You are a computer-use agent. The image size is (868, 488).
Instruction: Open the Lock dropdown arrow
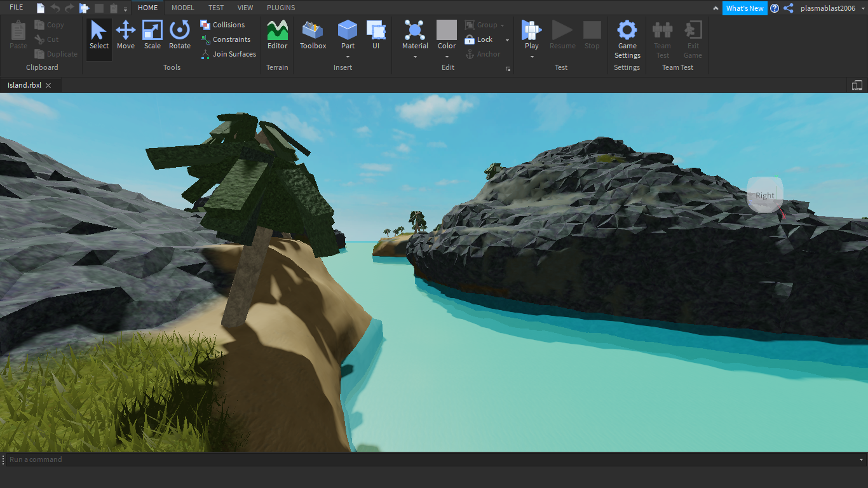(x=507, y=40)
